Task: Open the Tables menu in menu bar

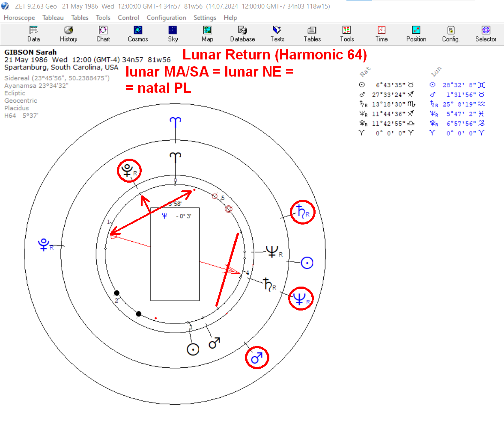Action: pos(80,18)
